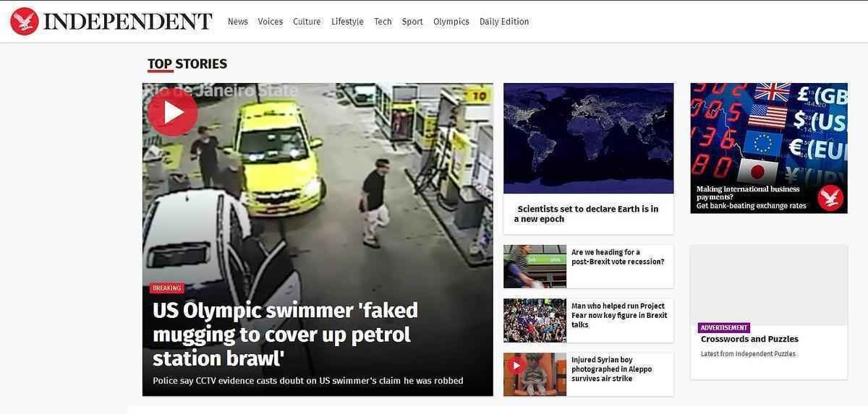Select Lifestyle in the navigation bar
Screen dimensions: 868x414
(x=347, y=22)
